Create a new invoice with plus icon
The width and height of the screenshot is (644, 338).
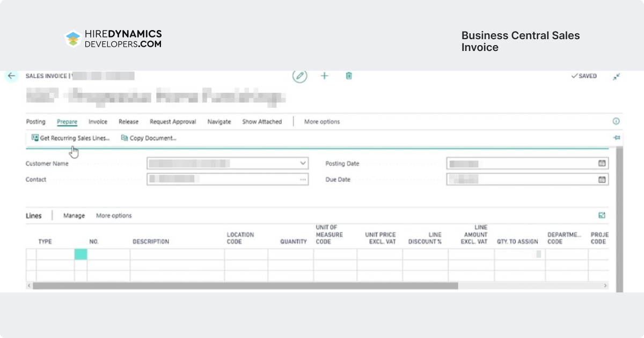[x=324, y=76]
